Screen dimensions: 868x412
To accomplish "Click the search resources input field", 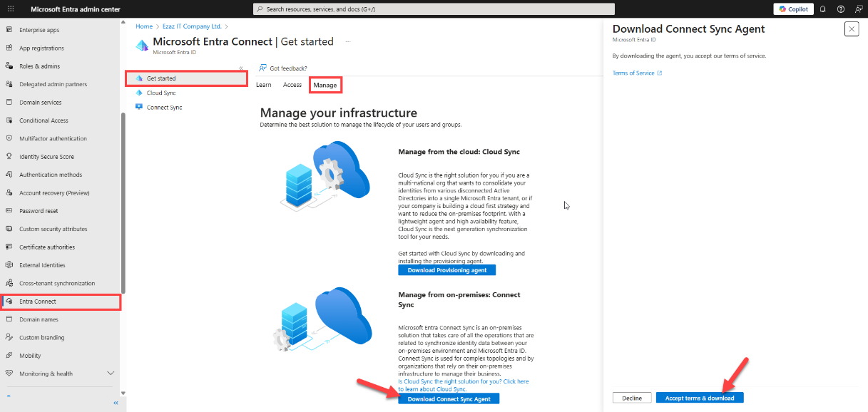I will click(434, 9).
